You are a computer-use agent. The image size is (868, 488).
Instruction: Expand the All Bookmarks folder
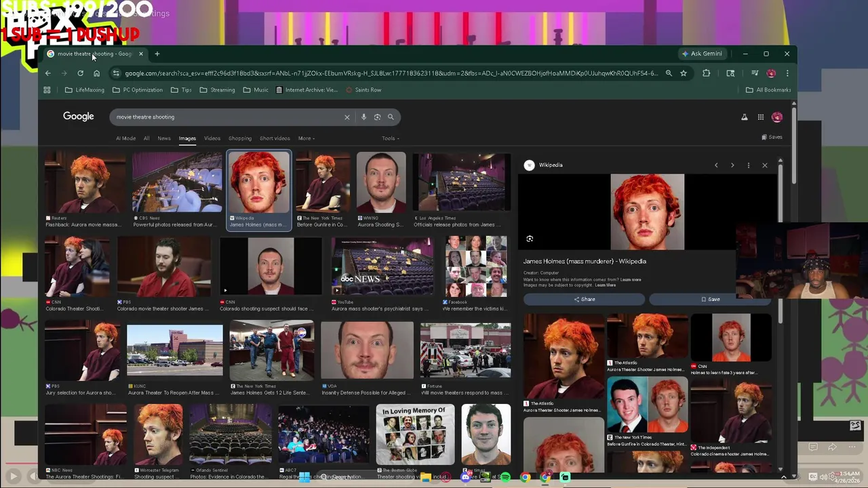tap(768, 89)
